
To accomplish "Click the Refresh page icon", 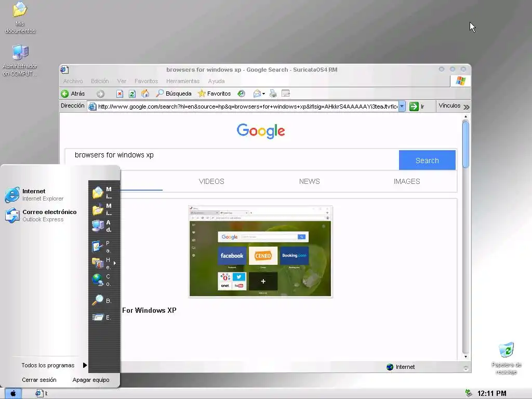I will click(132, 94).
